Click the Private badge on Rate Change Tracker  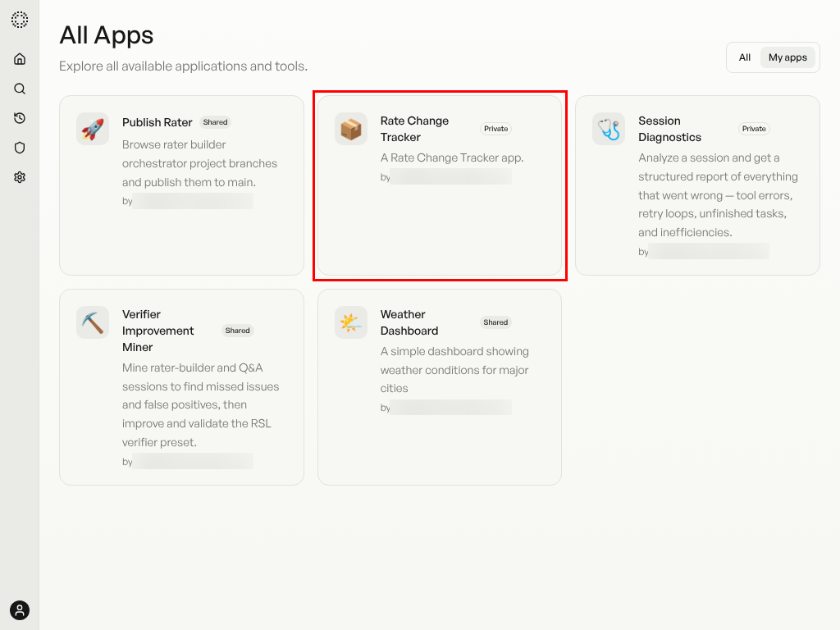(x=496, y=129)
